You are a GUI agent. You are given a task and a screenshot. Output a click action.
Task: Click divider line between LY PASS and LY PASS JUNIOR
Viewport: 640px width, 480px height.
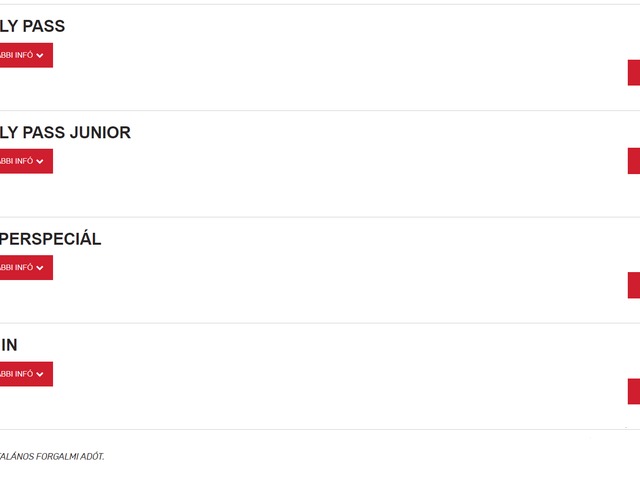point(320,110)
